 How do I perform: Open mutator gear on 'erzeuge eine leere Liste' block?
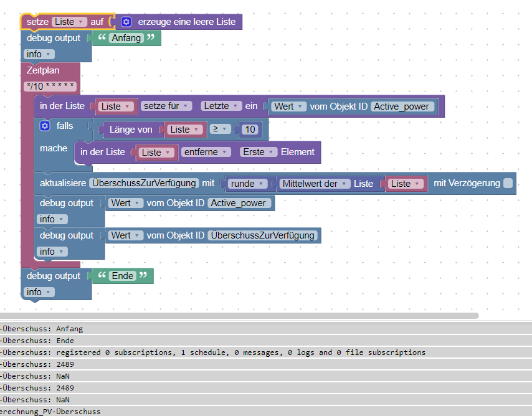point(126,22)
